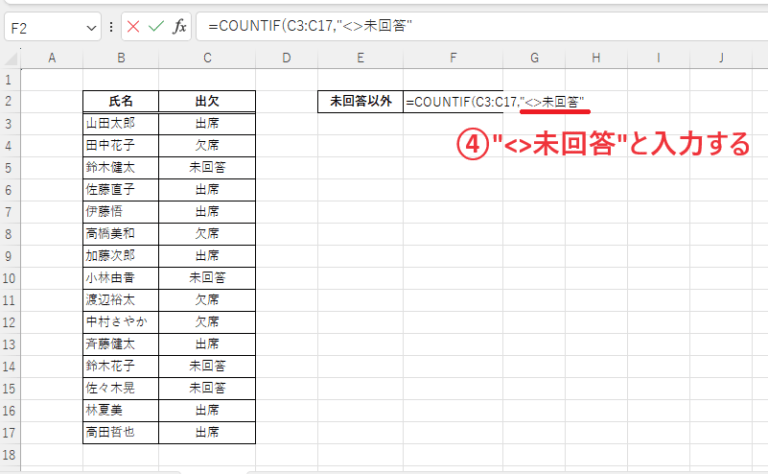This screenshot has width=768, height=474.
Task: Click 欠席 cell beside 田中花子
Action: 207,145
